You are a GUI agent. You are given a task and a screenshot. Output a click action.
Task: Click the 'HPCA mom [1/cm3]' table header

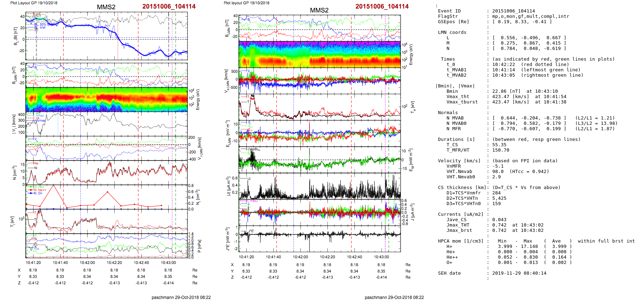pyautogui.click(x=461, y=241)
